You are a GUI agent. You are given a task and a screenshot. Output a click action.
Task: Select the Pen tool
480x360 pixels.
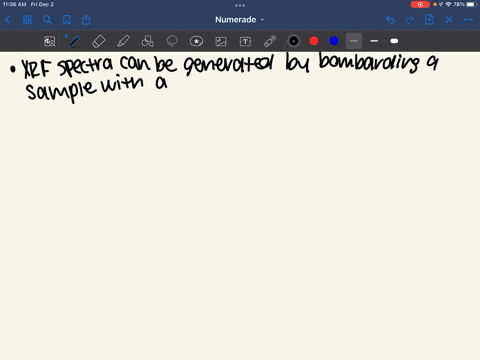pyautogui.click(x=74, y=41)
